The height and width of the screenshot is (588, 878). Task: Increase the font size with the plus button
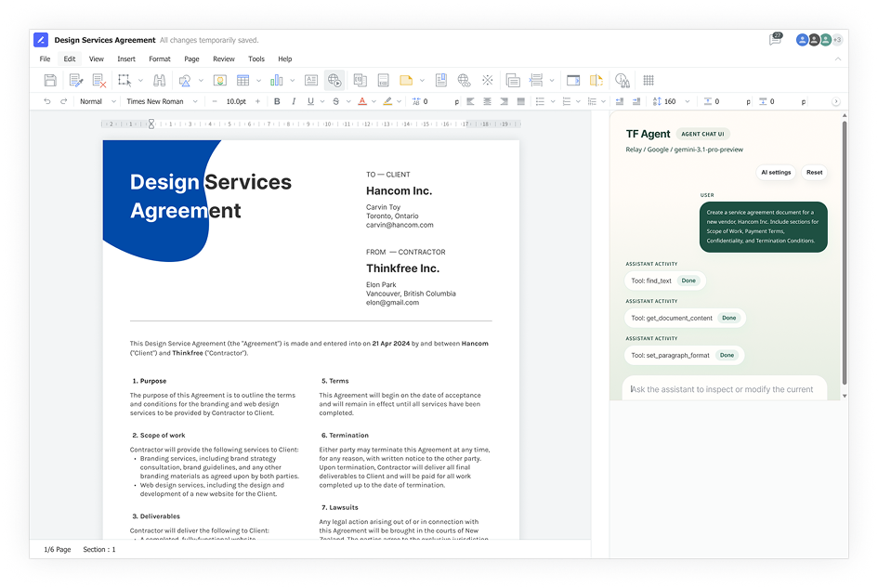(257, 101)
